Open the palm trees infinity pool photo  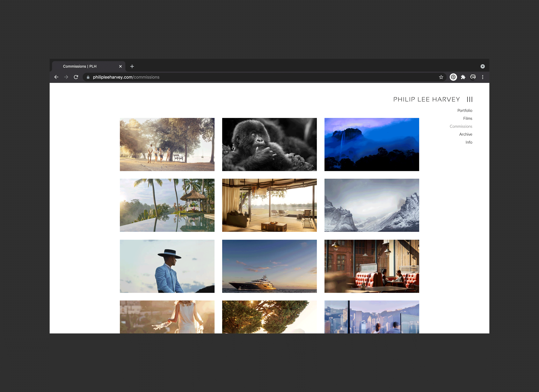[x=167, y=205]
